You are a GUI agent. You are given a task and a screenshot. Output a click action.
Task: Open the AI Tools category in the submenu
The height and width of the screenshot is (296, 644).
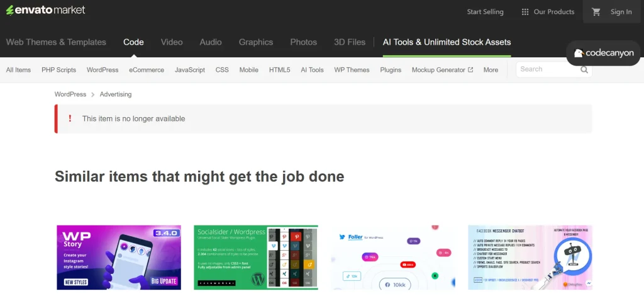(x=312, y=70)
